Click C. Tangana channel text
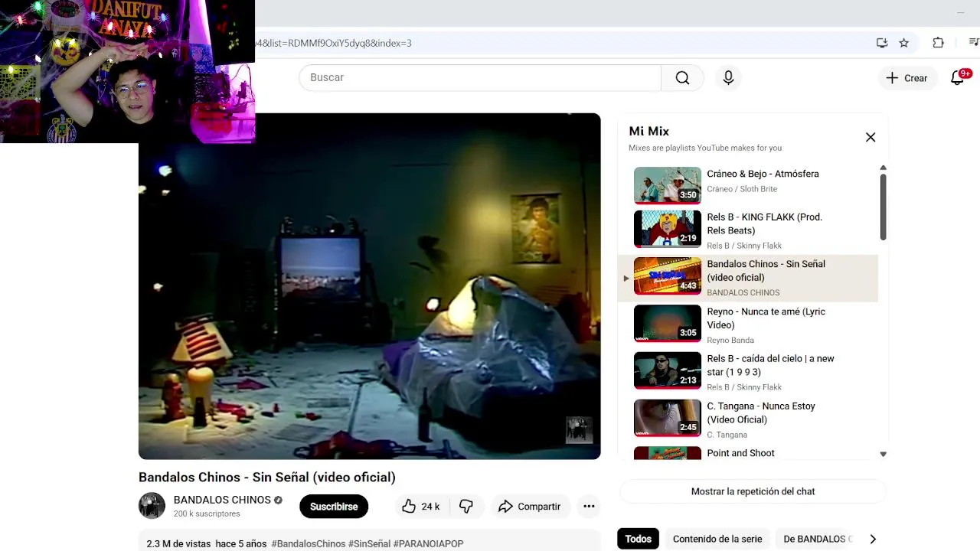The width and height of the screenshot is (980, 551). (727, 435)
